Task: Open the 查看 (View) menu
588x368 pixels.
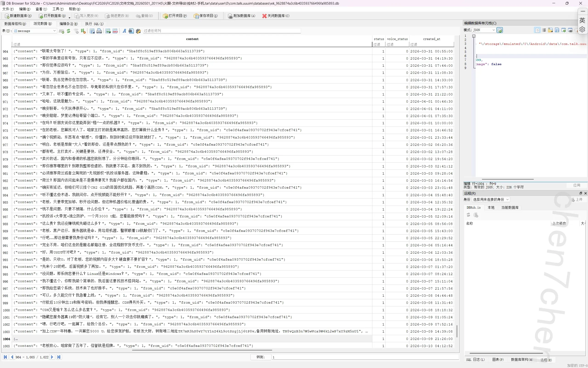Action: 41,9
